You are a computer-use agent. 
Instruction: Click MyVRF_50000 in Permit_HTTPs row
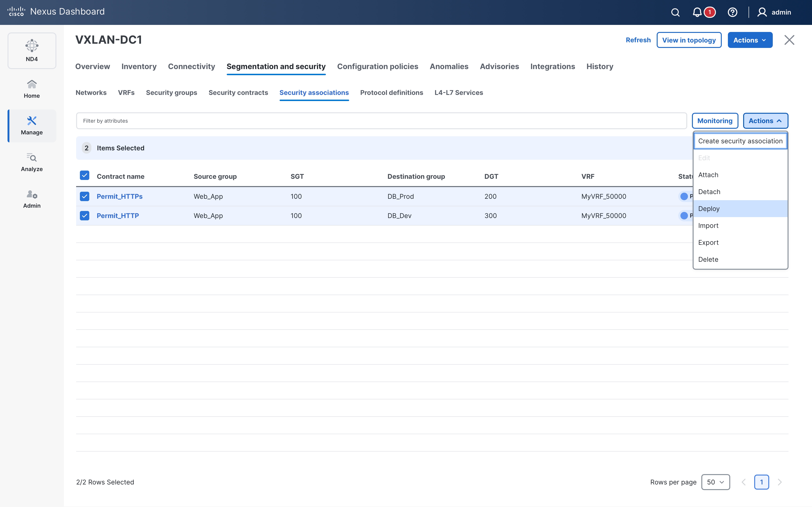click(603, 196)
